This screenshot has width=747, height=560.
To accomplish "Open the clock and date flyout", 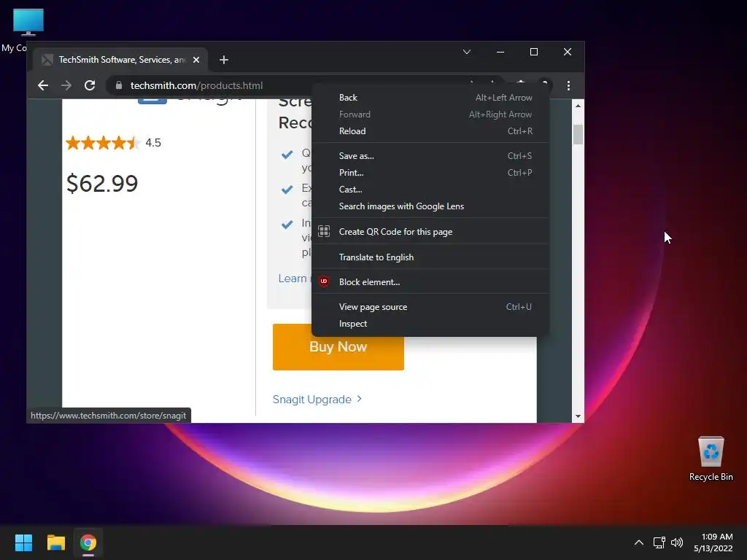I will click(713, 542).
